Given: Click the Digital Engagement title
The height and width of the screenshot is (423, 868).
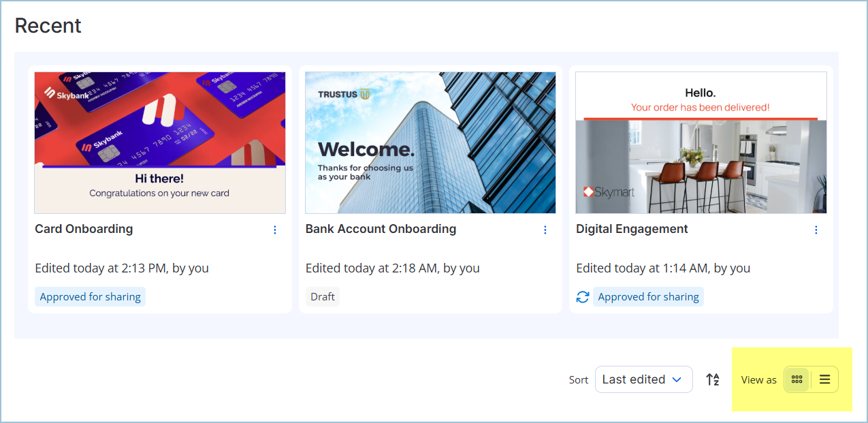Looking at the screenshot, I should pos(632,229).
